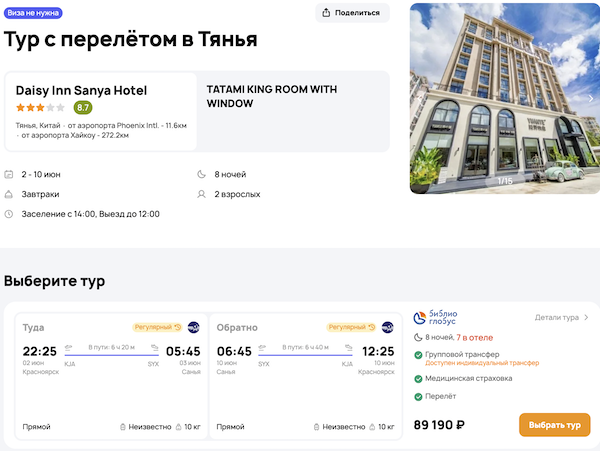Click the Поделиться share button
The height and width of the screenshot is (451, 600).
(352, 13)
